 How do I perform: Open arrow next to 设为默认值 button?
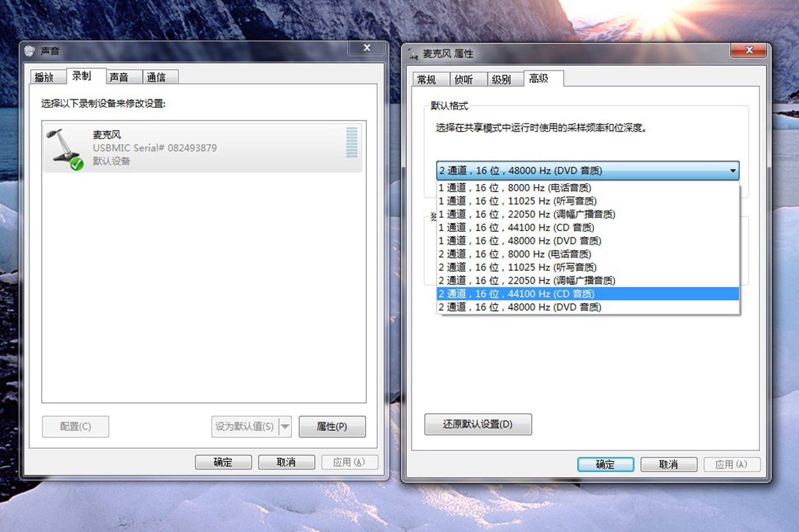(x=285, y=427)
